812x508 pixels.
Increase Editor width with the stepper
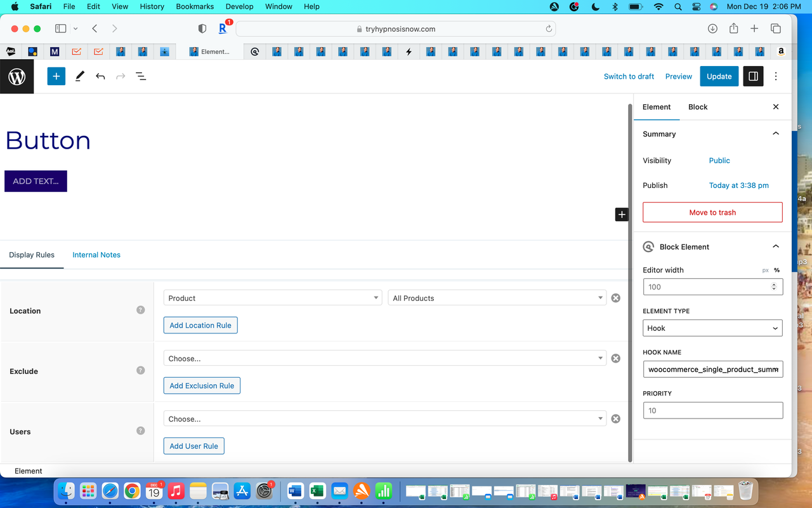[773, 284]
